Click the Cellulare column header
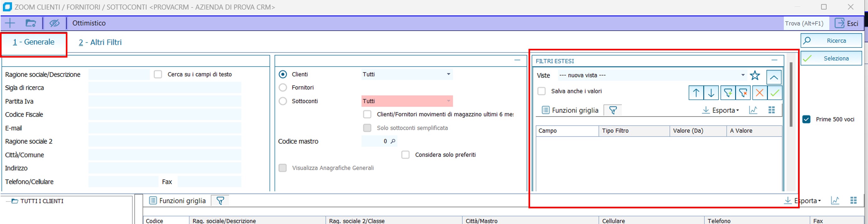This screenshot has height=224, width=868. click(651, 220)
